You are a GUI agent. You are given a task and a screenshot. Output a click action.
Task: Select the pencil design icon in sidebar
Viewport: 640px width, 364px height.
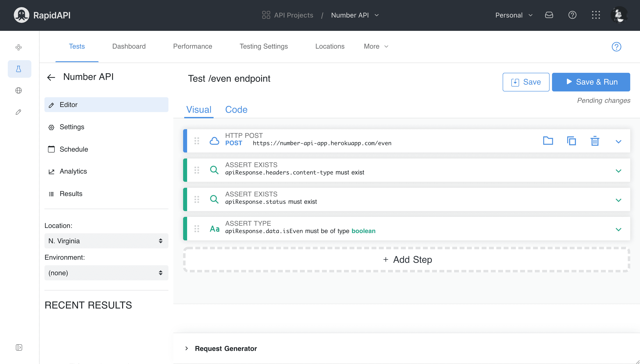(x=18, y=112)
